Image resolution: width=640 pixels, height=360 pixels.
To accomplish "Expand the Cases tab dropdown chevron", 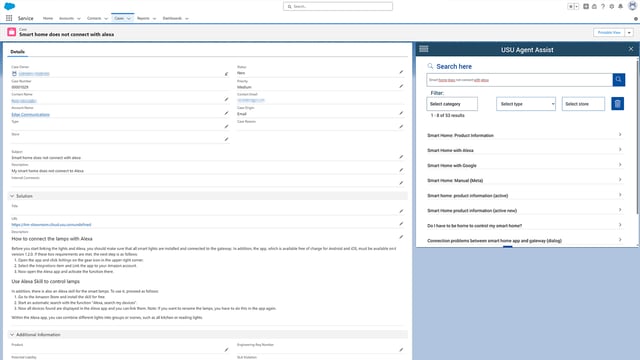I will [129, 19].
